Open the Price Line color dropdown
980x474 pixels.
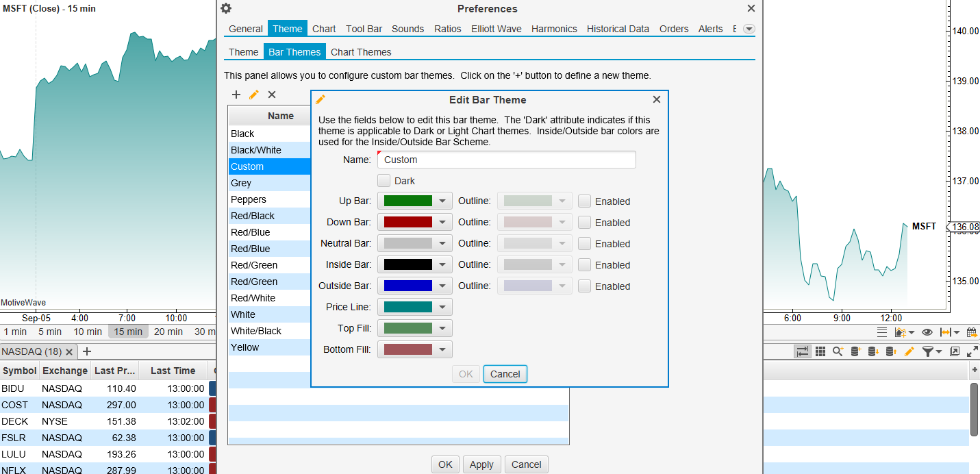tap(443, 307)
